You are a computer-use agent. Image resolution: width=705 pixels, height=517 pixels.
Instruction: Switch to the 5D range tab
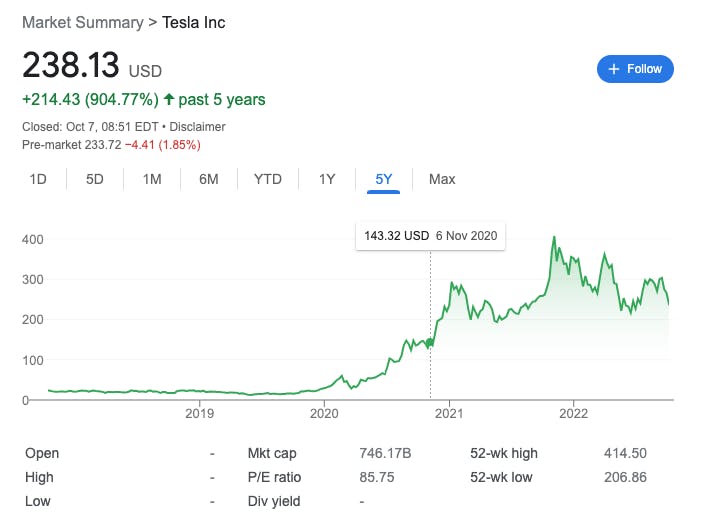tap(95, 179)
